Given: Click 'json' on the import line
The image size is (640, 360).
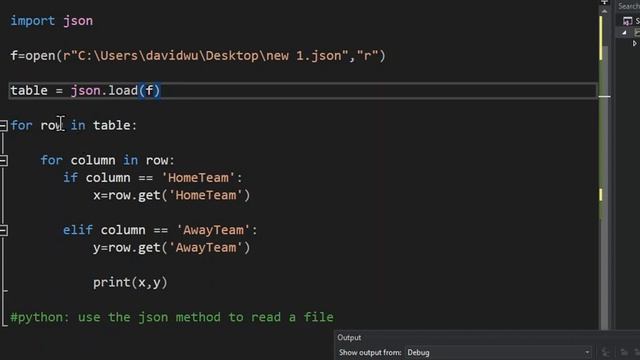Looking at the screenshot, I should click(78, 21).
